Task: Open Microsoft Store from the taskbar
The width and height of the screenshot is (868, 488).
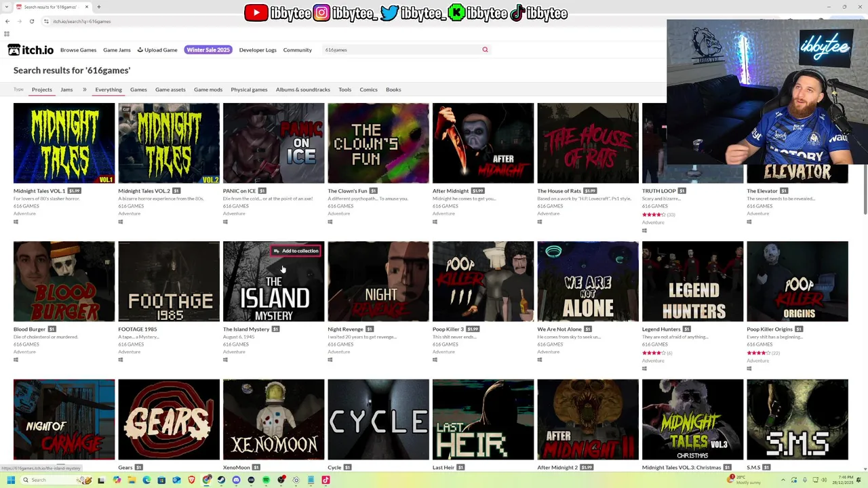Action: click(x=161, y=480)
